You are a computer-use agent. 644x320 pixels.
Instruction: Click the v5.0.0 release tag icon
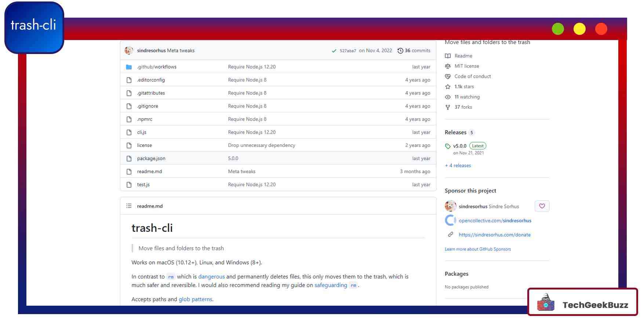tap(448, 146)
